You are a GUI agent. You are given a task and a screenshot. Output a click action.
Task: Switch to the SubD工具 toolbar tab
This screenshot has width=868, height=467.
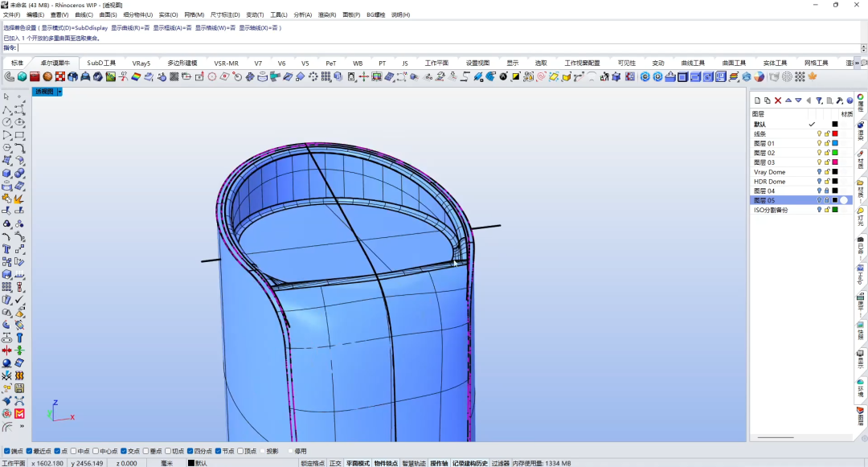pos(101,63)
